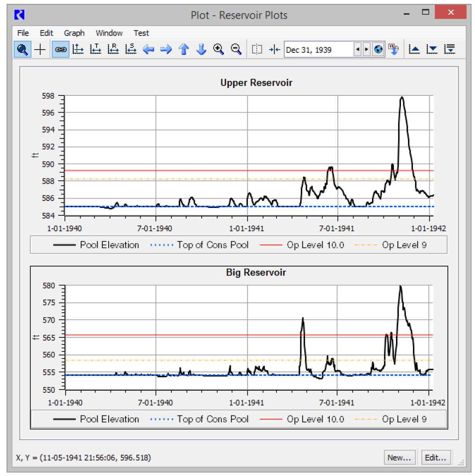Click the pan right blue arrow
Viewport: 475px width, 476px height.
166,50
